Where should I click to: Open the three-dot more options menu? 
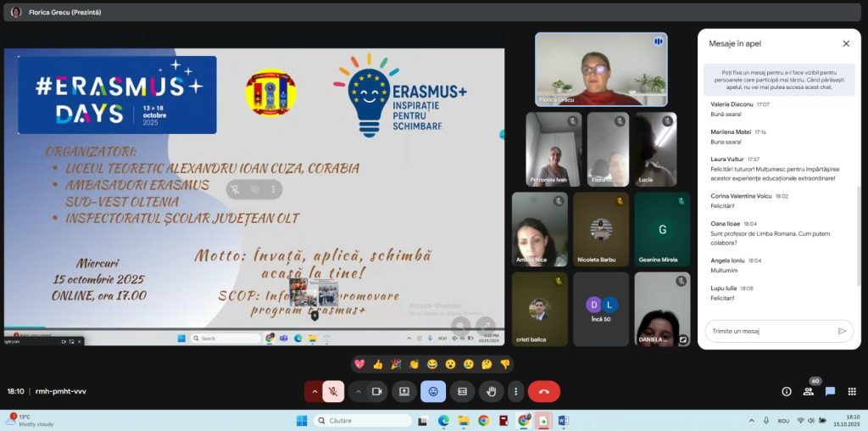[x=515, y=391]
